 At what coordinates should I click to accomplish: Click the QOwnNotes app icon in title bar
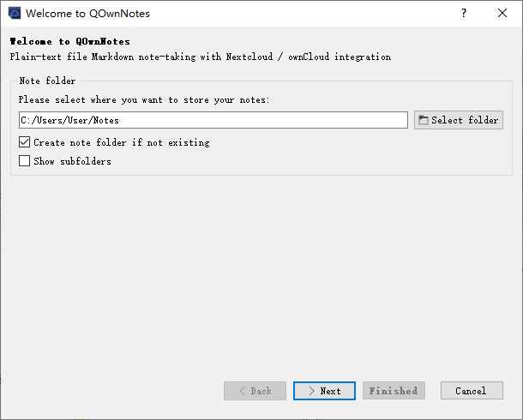15,14
